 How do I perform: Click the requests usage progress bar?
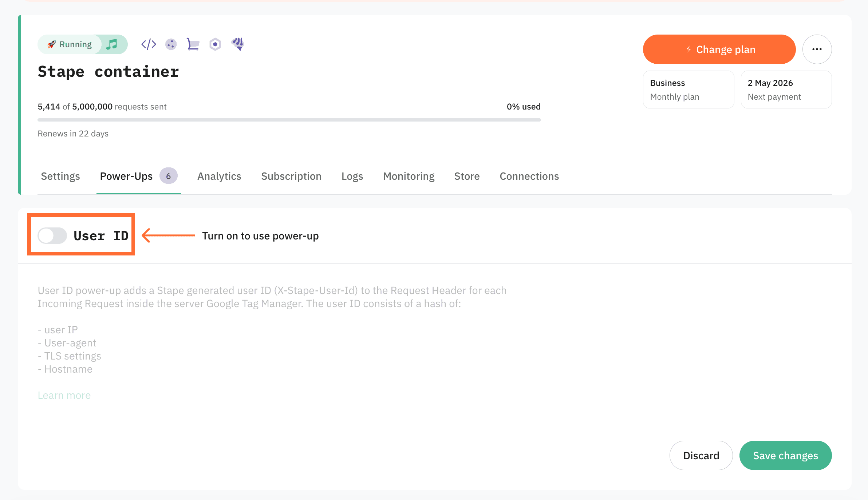(x=289, y=120)
